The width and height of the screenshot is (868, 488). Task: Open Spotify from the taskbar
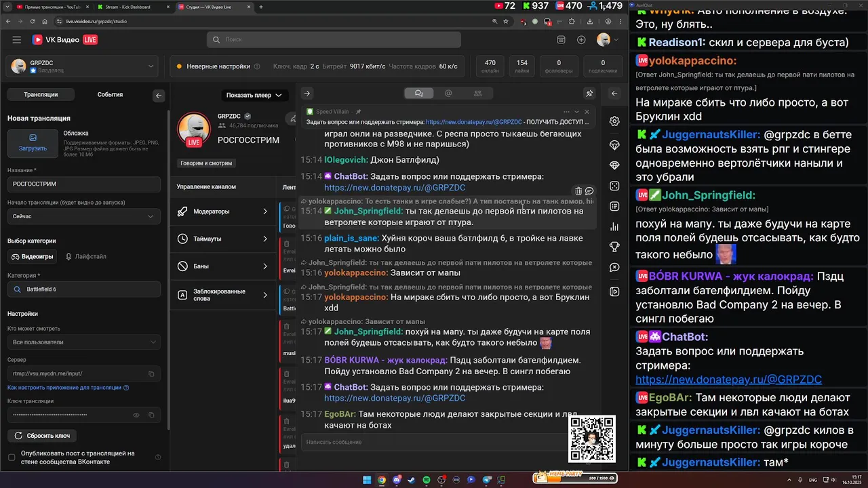[x=426, y=480]
